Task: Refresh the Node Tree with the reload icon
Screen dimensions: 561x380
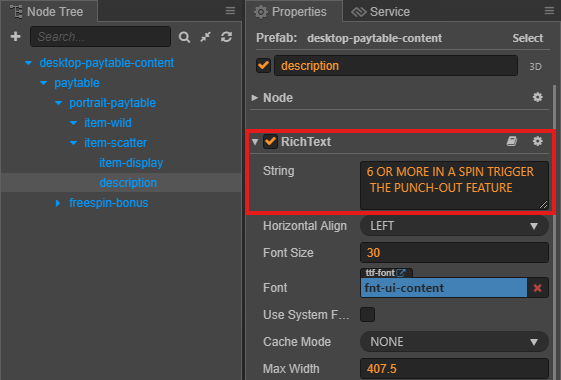Action: 226,37
